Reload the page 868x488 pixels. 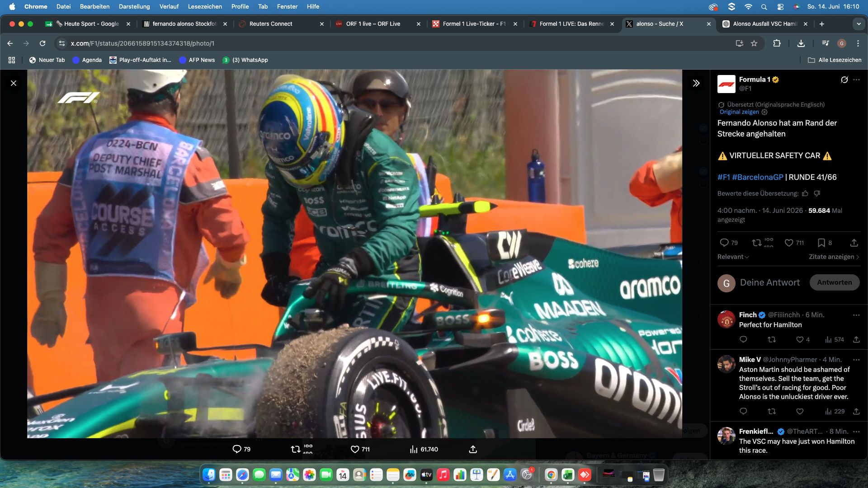(42, 43)
